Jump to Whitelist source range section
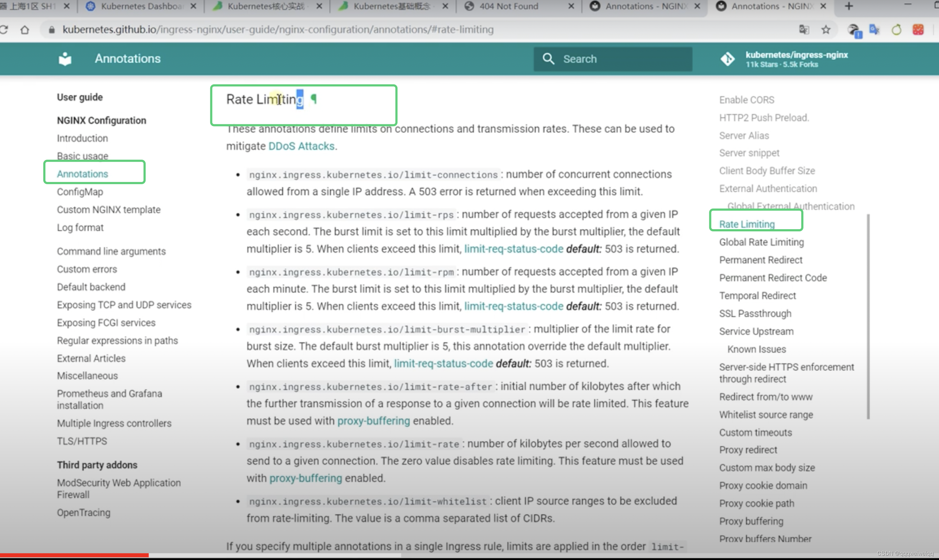The height and width of the screenshot is (560, 939). point(766,414)
